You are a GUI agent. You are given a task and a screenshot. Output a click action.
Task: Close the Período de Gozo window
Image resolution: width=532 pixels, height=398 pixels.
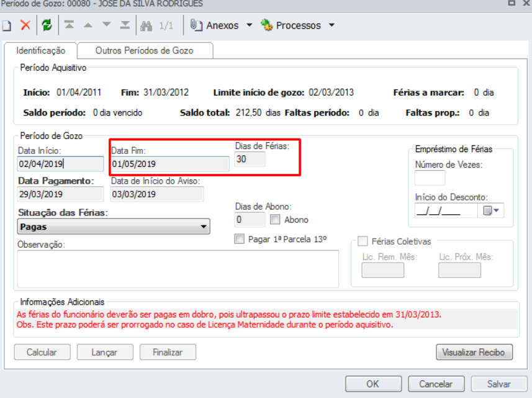tap(526, 2)
